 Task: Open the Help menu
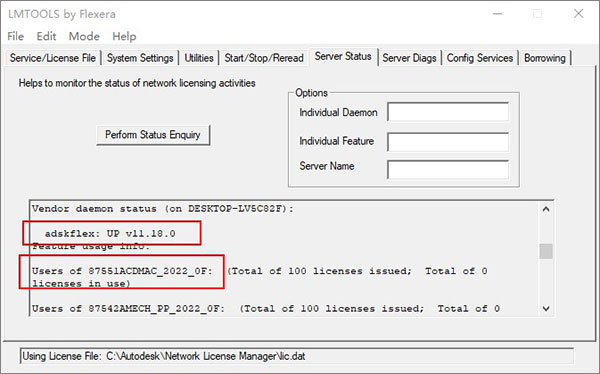pos(124,36)
